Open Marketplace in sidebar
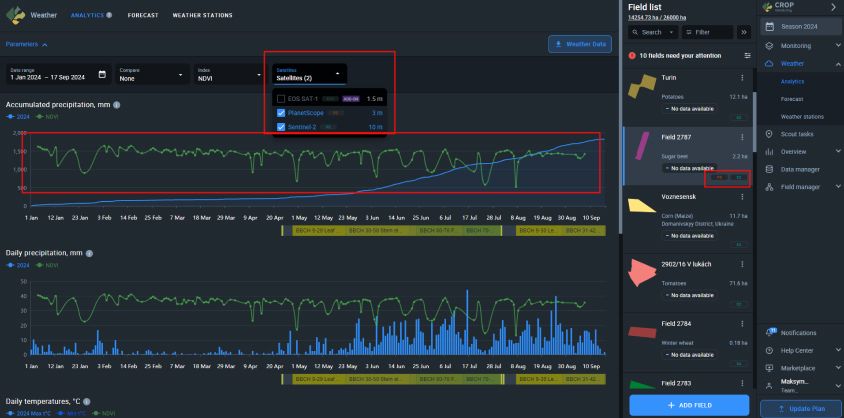 click(799, 369)
